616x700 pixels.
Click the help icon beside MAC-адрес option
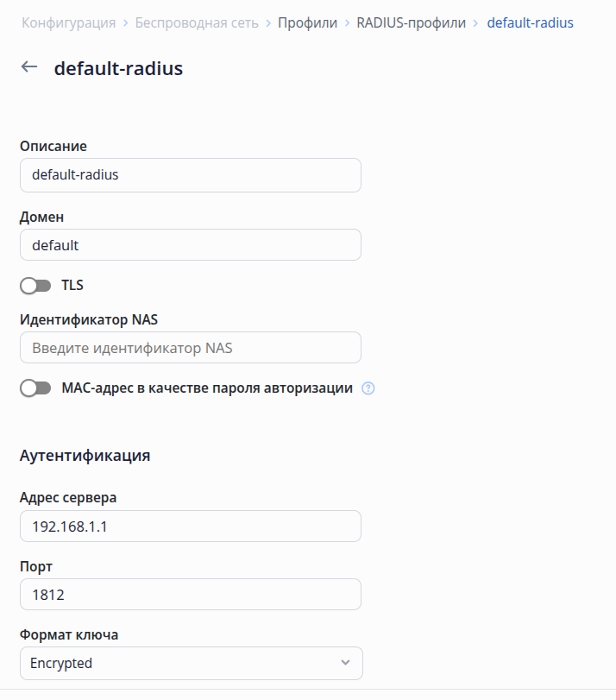pos(368,388)
